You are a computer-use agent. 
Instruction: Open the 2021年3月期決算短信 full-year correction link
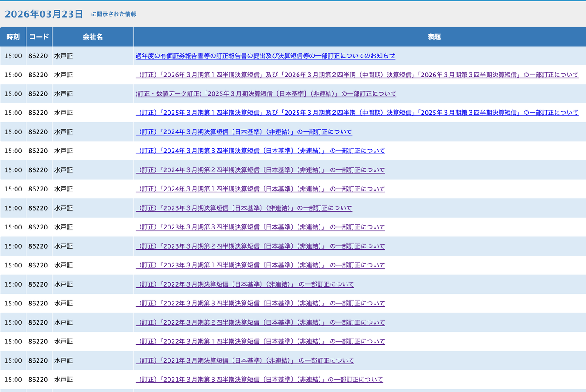click(x=244, y=361)
